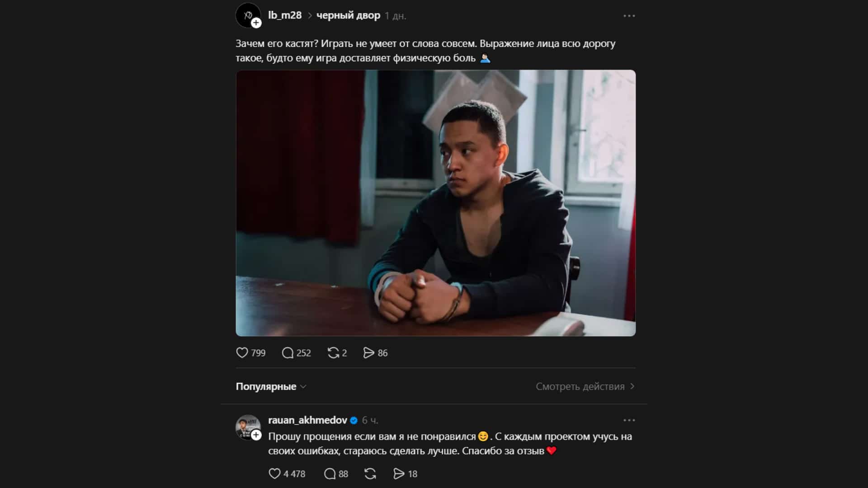Open Смотреть действия activity view
This screenshot has width=868, height=488.
coord(585,387)
